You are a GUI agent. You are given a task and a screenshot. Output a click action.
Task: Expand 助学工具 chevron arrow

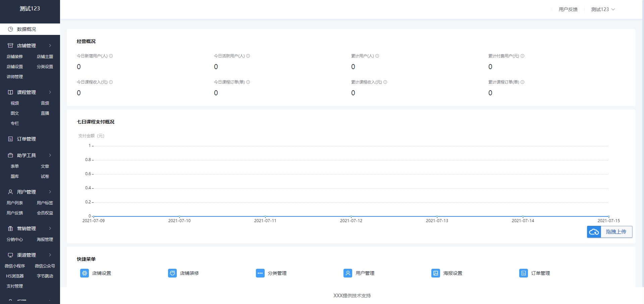point(50,155)
